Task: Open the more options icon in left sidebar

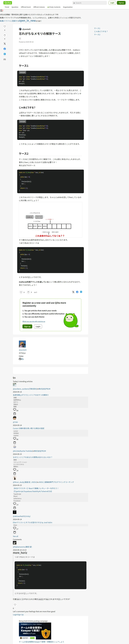Action: tap(5, 59)
